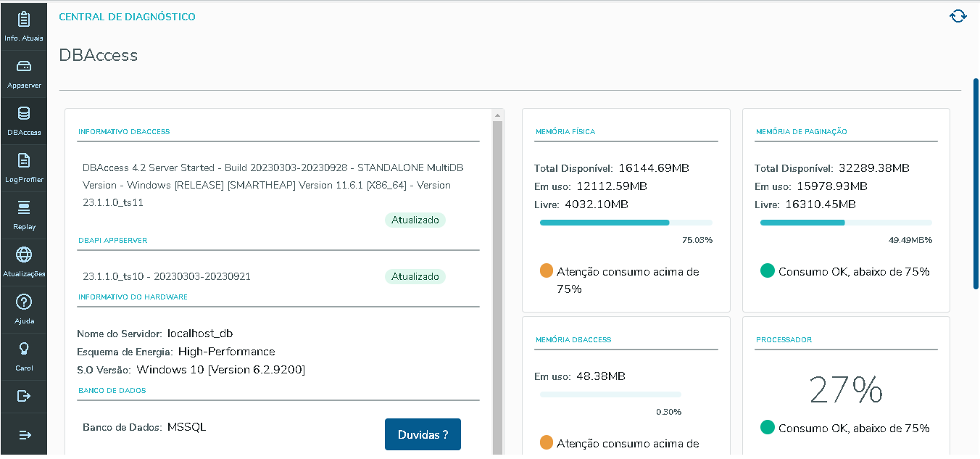Click the 27% processor value

coord(846,390)
